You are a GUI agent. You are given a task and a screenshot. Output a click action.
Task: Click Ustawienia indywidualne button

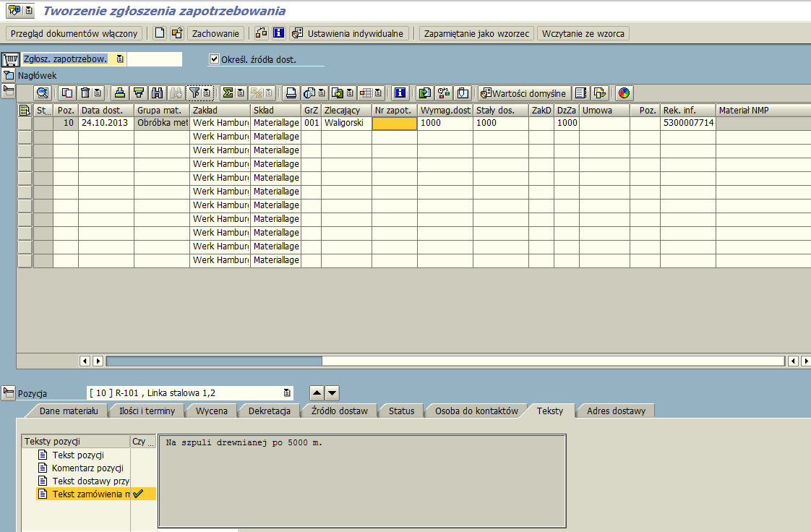350,33
